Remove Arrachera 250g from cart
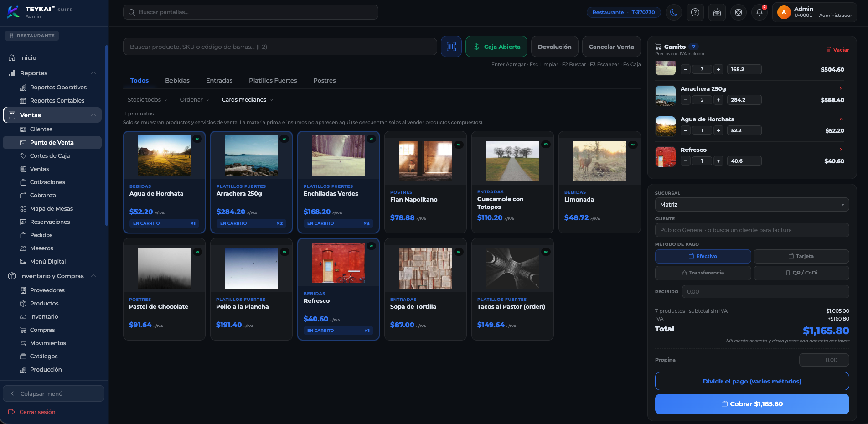868x424 pixels. (841, 88)
